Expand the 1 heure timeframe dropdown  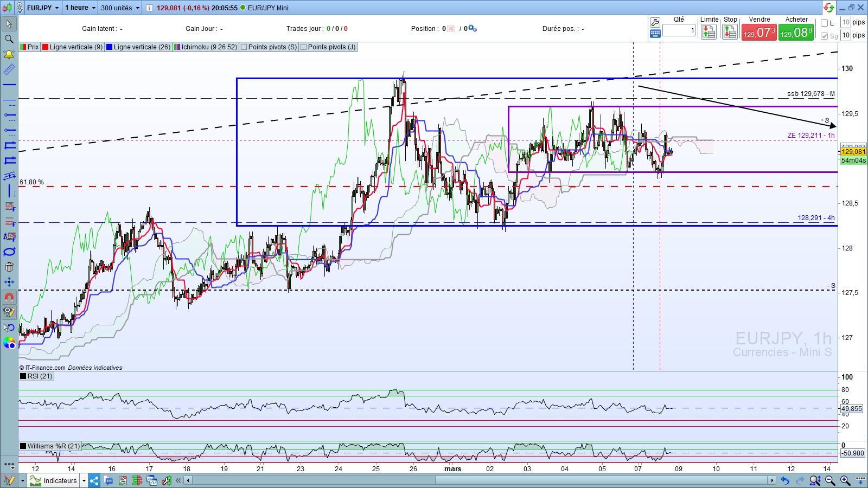pyautogui.click(x=93, y=8)
